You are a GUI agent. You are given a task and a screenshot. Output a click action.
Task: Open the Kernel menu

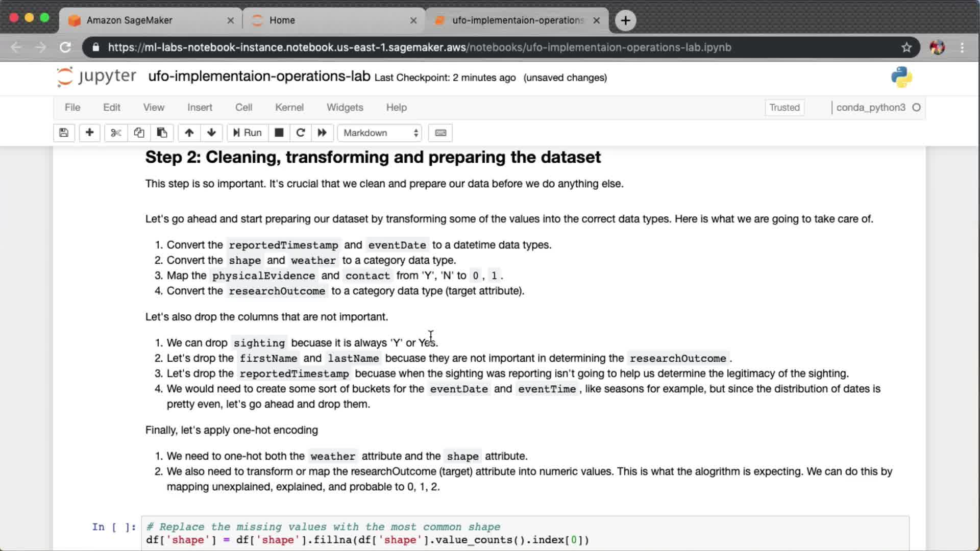[289, 107]
